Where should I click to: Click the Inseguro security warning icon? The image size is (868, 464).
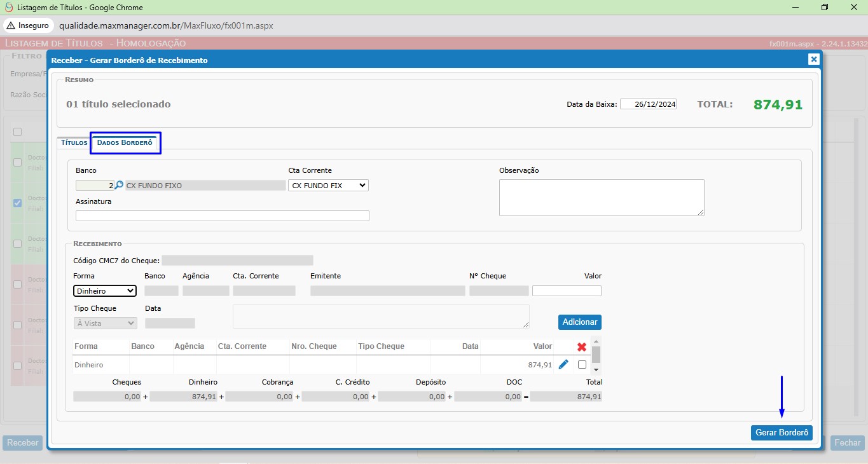(11, 25)
